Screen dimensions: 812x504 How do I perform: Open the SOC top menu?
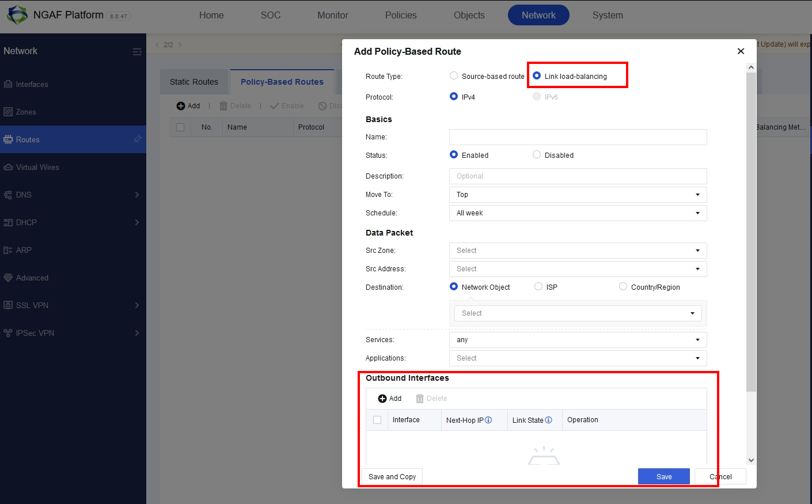tap(271, 15)
